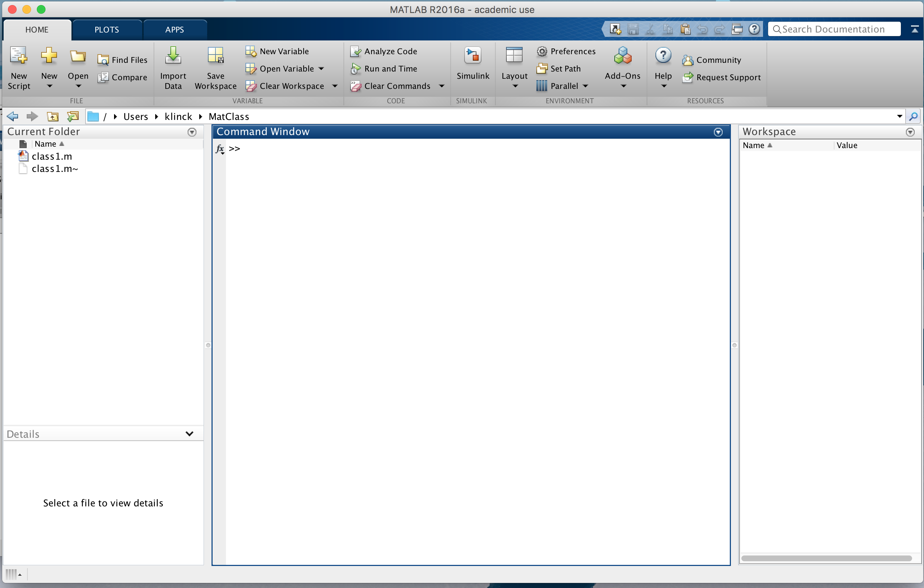The image size is (924, 588).
Task: Click Browse for folder icon
Action: pyautogui.click(x=73, y=116)
